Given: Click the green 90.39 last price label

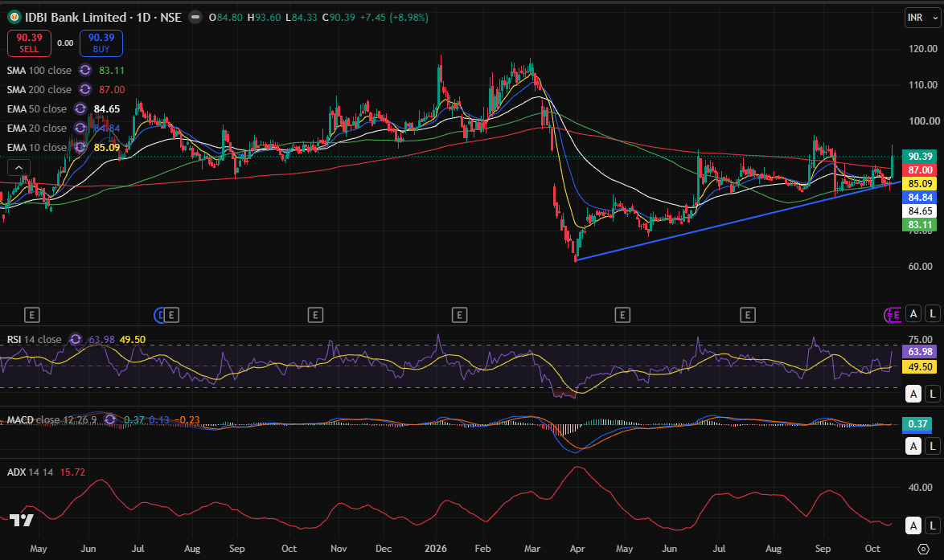Looking at the screenshot, I should [919, 157].
